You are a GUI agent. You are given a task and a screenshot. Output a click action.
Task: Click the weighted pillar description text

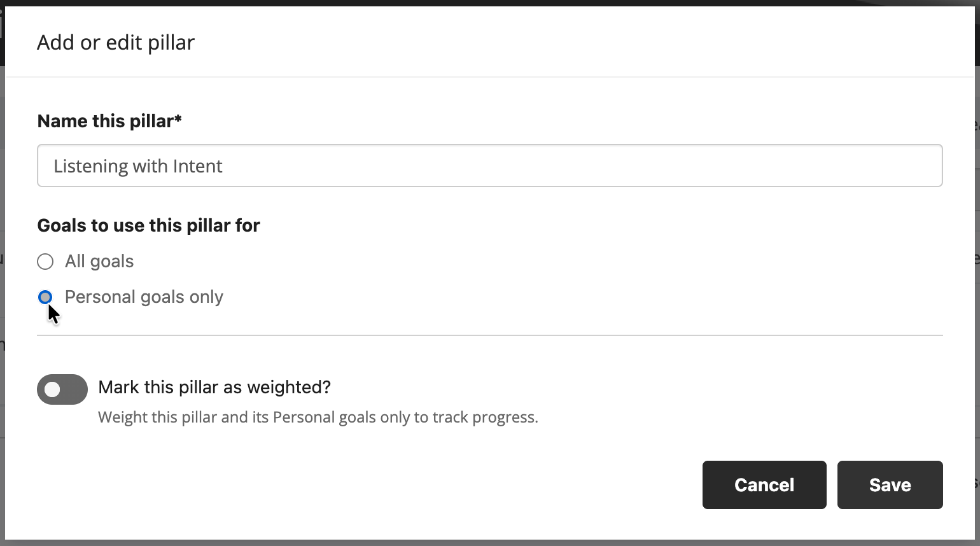pyautogui.click(x=318, y=417)
